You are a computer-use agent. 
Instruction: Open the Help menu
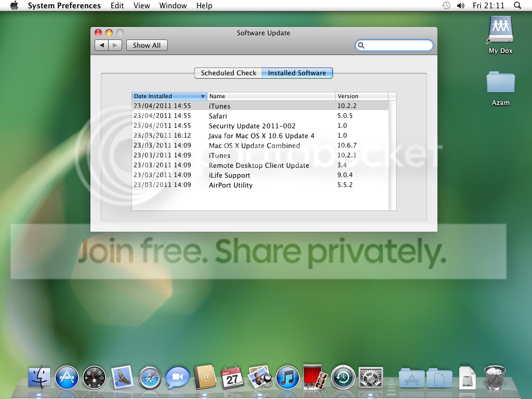click(204, 5)
